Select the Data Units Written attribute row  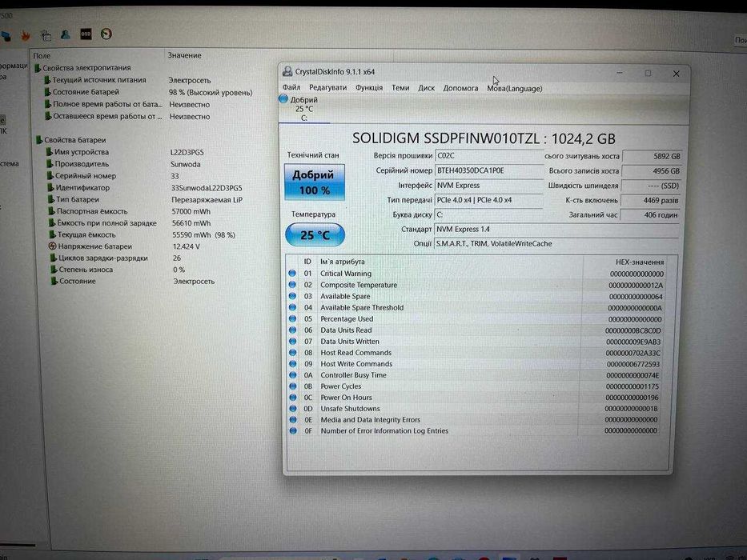(x=476, y=342)
